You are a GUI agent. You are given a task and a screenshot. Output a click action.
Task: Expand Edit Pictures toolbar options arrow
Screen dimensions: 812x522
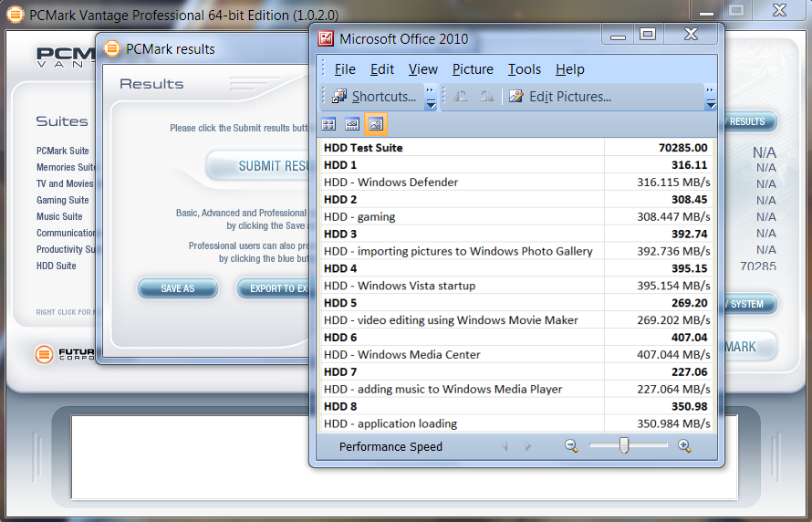[x=710, y=98]
